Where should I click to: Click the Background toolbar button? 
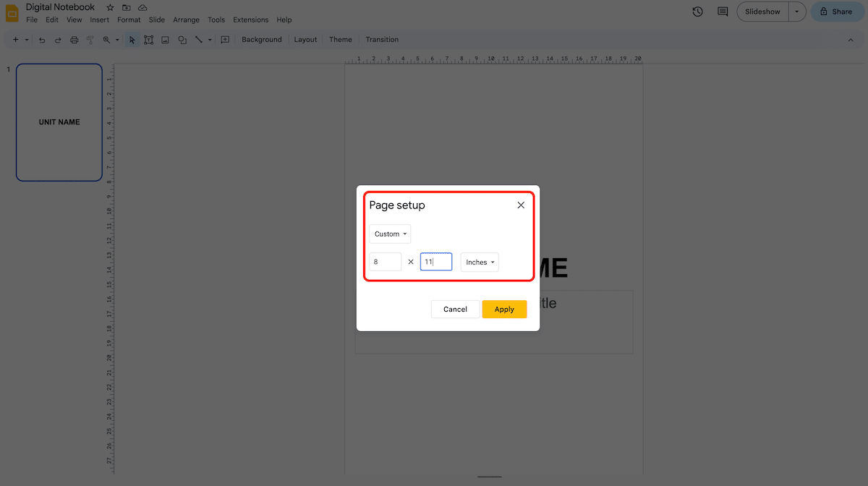coord(262,40)
